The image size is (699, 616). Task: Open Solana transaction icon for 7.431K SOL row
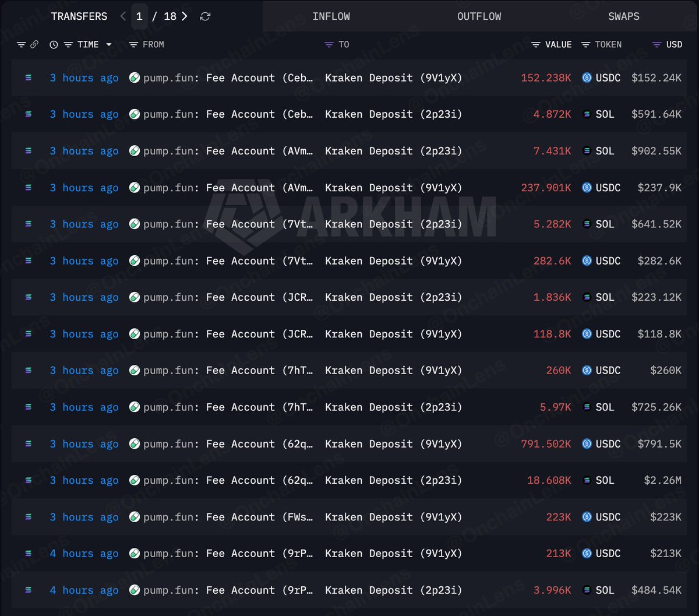coord(29,151)
